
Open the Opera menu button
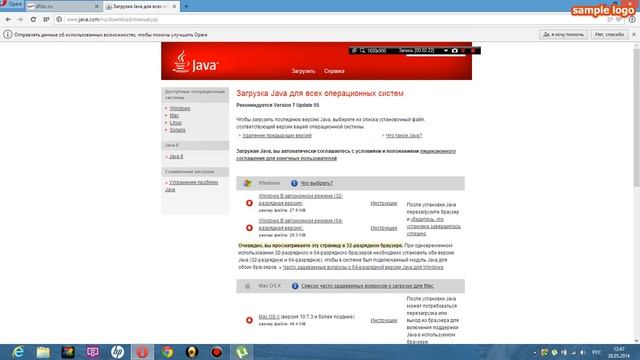pos(11,4)
